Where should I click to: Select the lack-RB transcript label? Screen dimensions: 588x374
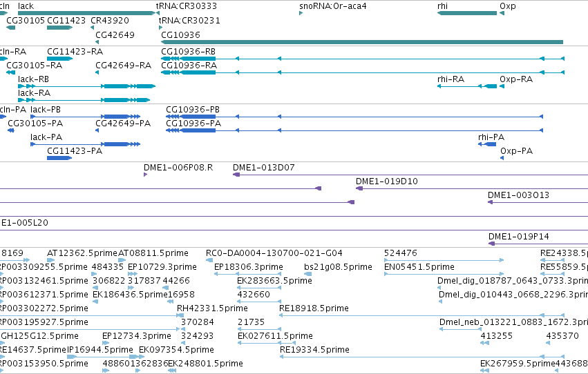coord(33,79)
